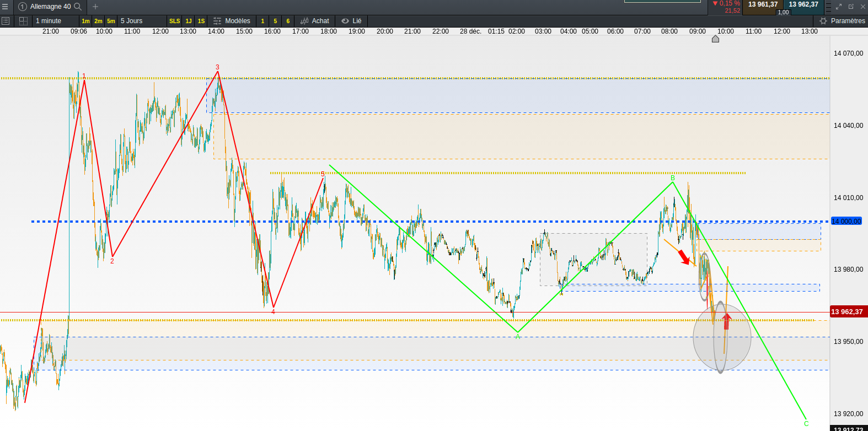Open the chart layout grid icon
This screenshot has width=868, height=431.
pos(23,21)
